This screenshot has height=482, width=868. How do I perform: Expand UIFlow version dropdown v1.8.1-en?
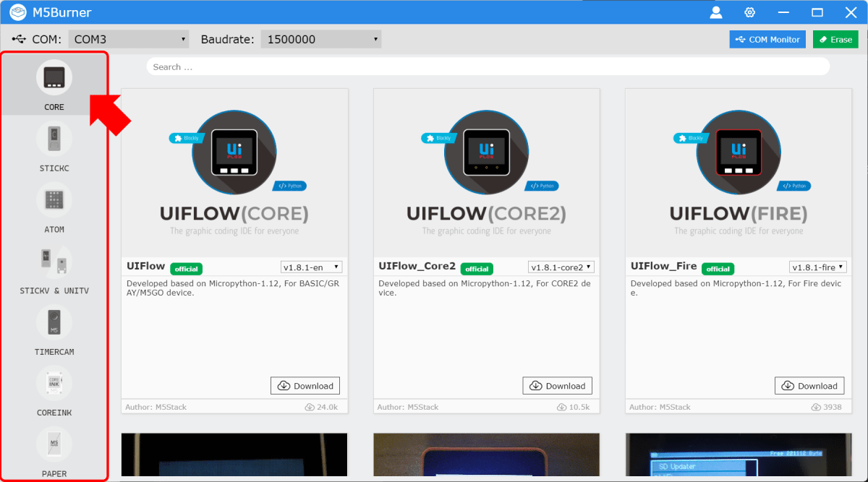311,267
